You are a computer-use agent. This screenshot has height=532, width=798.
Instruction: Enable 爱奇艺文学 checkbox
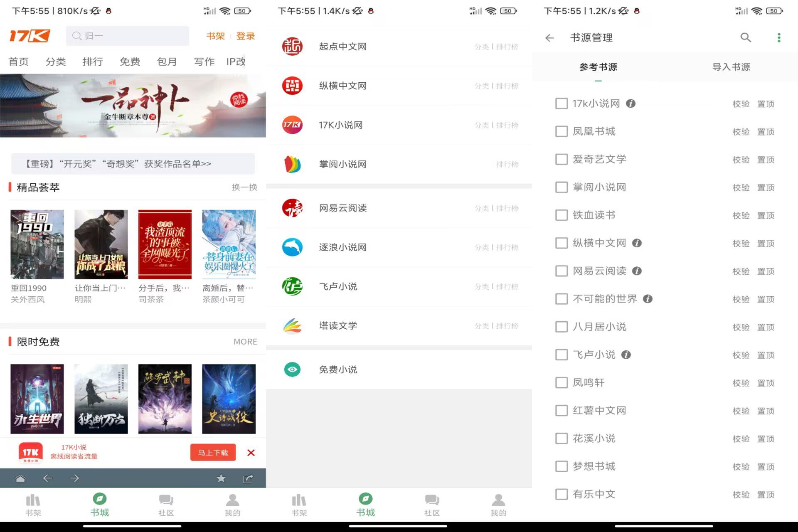coord(562,159)
